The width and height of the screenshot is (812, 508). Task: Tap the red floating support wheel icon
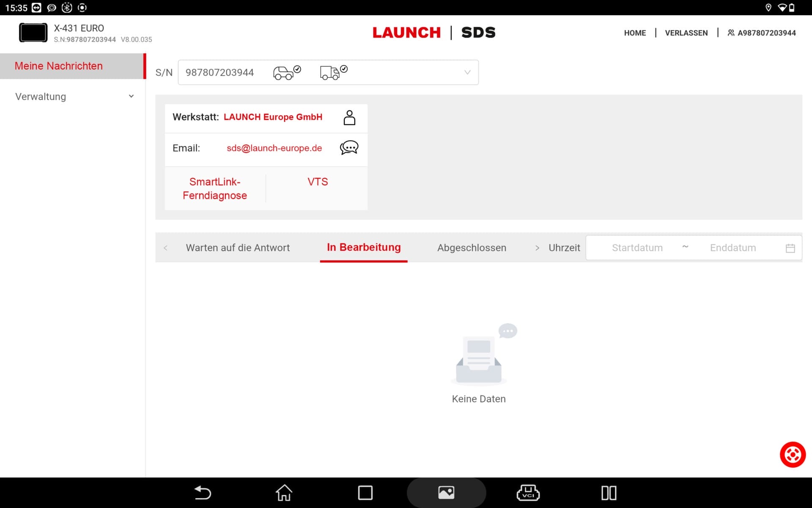click(x=793, y=455)
